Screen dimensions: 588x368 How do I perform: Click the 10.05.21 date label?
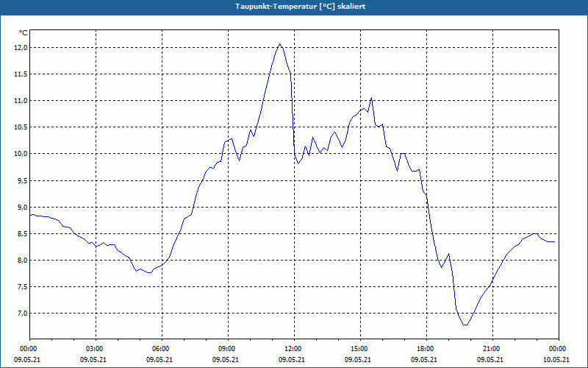(556, 359)
